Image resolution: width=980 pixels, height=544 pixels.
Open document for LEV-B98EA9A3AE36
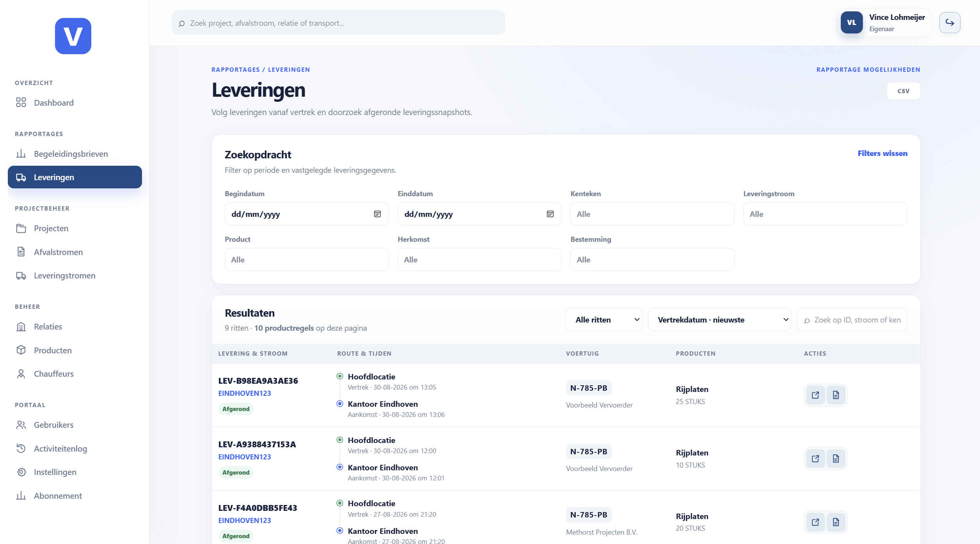pos(836,395)
